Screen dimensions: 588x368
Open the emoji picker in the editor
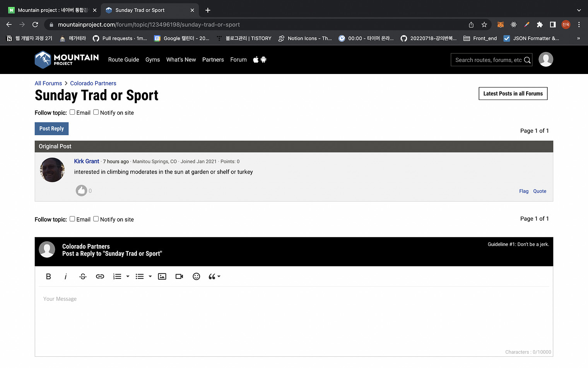[197, 277]
